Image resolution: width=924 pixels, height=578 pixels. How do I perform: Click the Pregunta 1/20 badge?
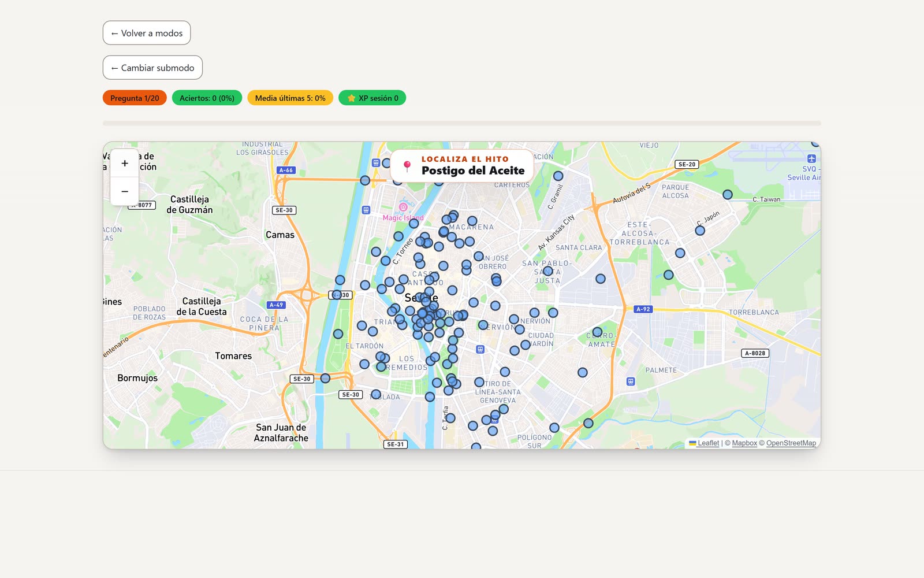(x=135, y=98)
